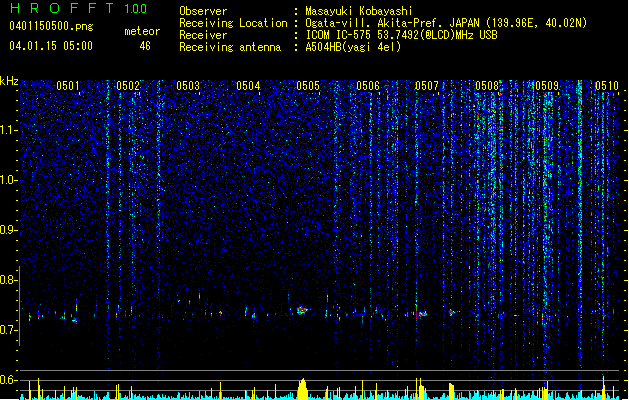The image size is (629, 400).
Task: Click the 1.1 kHz axis label
Action: click(x=9, y=130)
